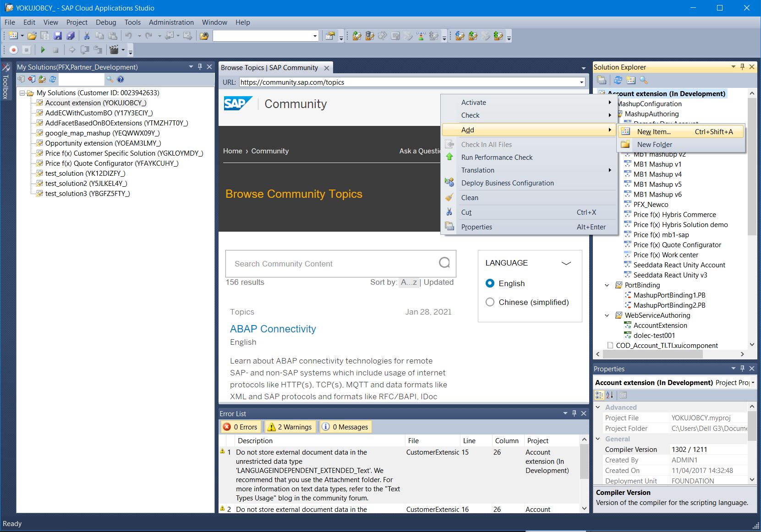Viewport: 761px width, 532px height.
Task: Choose New Item... from the Add submenu
Action: pos(654,132)
